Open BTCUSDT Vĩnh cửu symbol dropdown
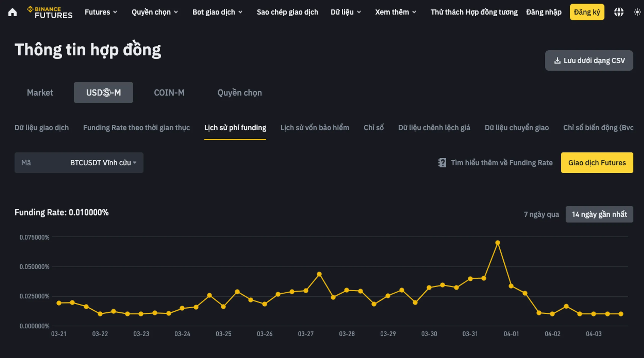The image size is (644, 358). point(103,163)
